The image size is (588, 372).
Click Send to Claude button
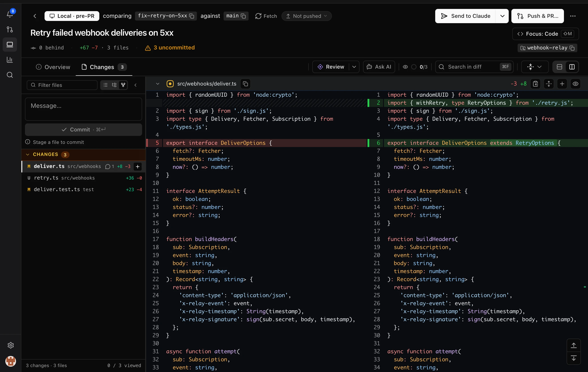(465, 16)
